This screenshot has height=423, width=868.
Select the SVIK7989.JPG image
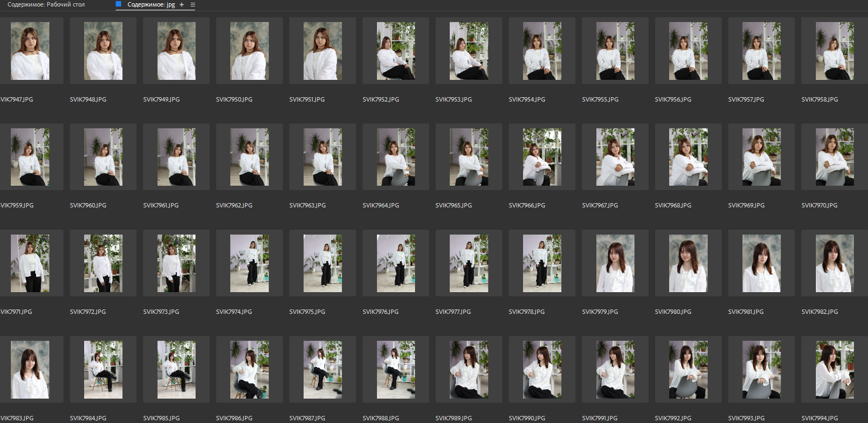[x=469, y=370]
